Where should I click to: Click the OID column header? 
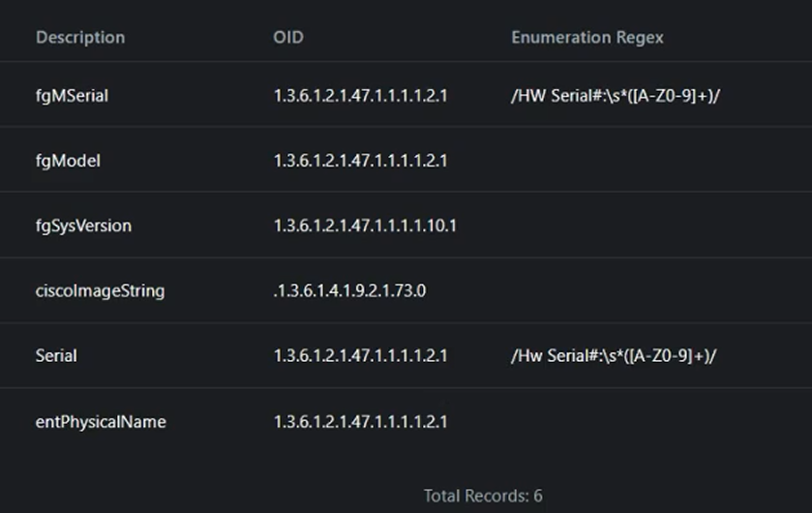(288, 38)
